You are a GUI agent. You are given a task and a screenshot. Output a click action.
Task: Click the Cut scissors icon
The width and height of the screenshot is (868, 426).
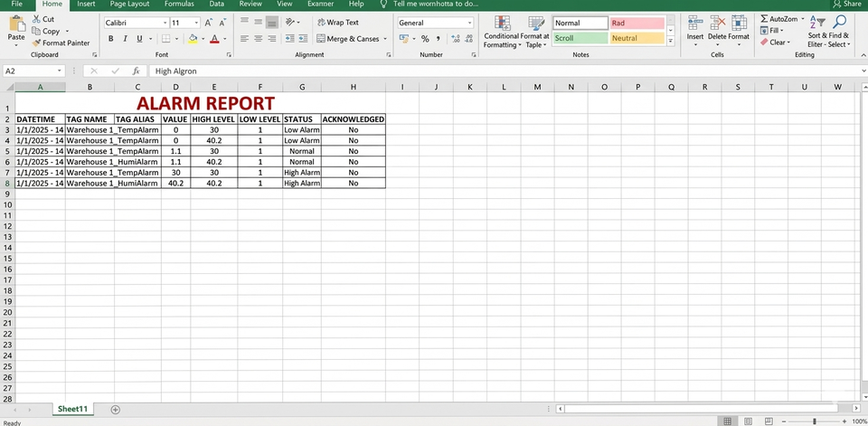point(36,19)
